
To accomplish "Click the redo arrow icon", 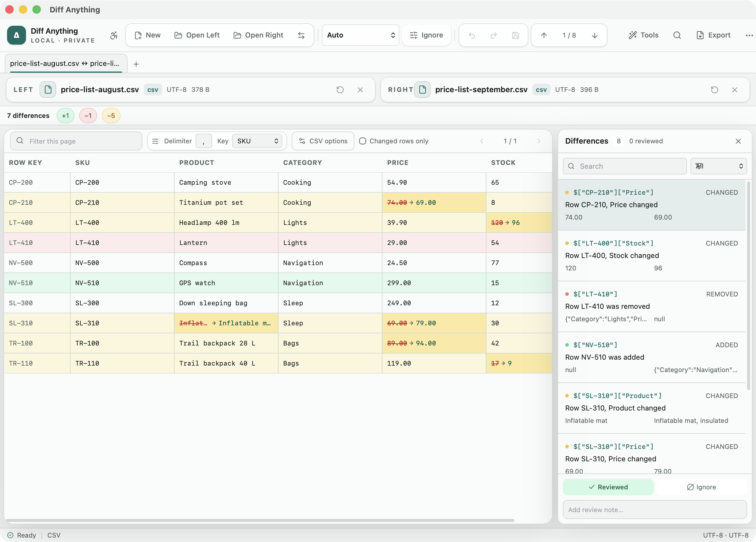I will click(x=494, y=35).
